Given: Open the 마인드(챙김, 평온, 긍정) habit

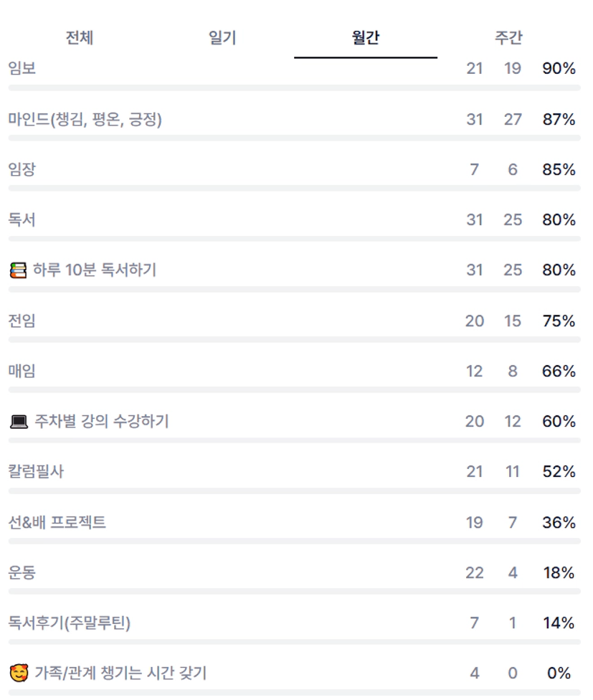Looking at the screenshot, I should pyautogui.click(x=85, y=120).
